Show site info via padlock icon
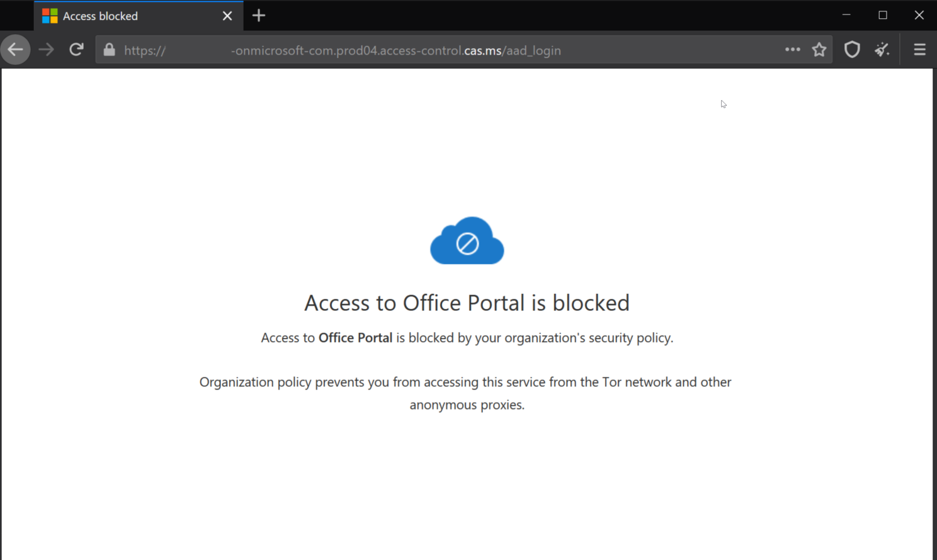937x560 pixels. click(x=110, y=50)
